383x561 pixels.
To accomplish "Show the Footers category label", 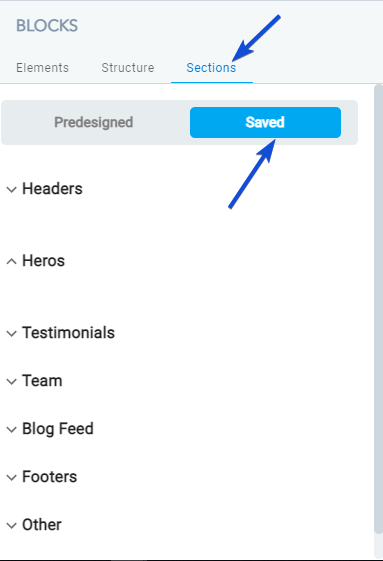I will point(49,477).
